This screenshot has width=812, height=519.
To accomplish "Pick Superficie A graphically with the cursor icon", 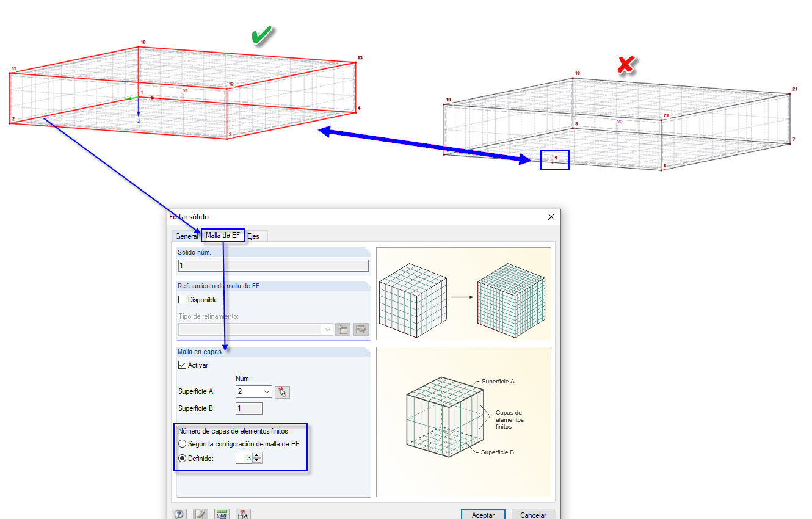I will (x=282, y=392).
